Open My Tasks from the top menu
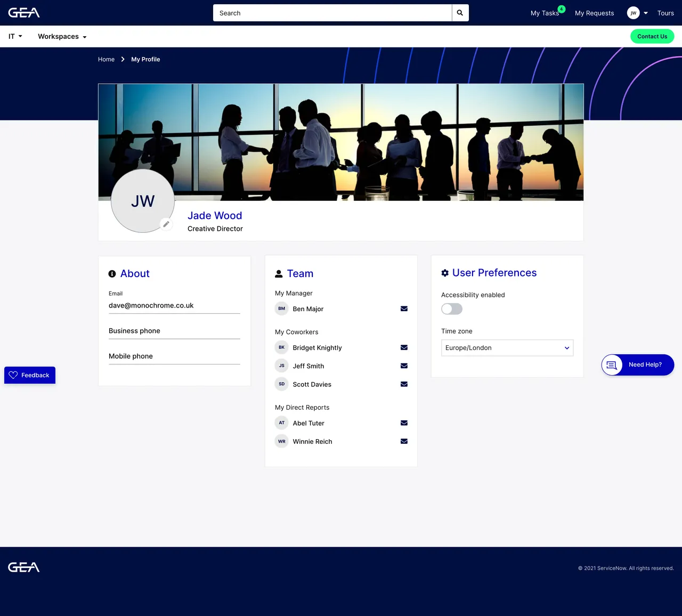 tap(544, 13)
